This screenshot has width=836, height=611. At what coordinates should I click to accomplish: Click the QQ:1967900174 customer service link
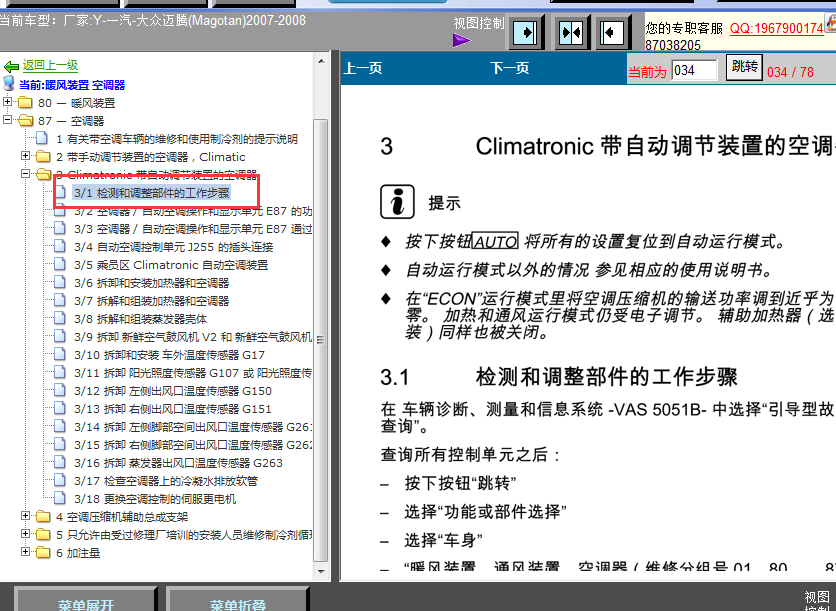tap(776, 28)
